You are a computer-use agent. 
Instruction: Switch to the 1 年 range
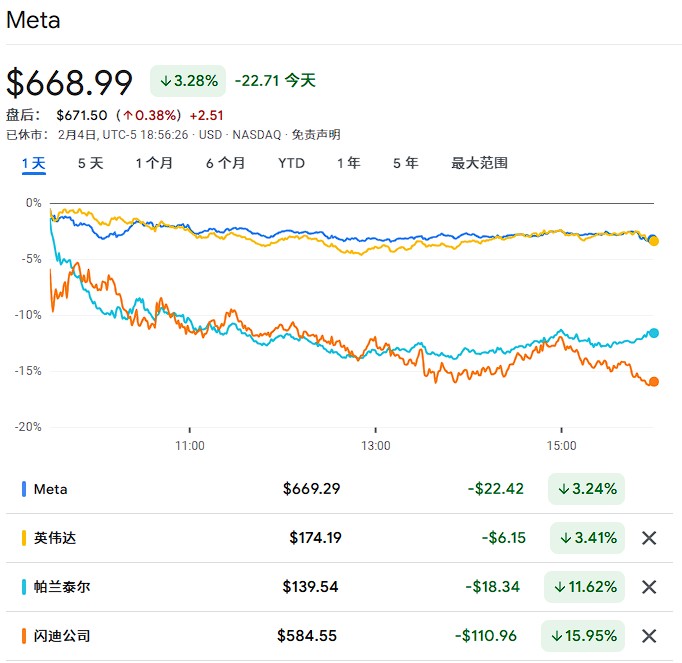click(348, 163)
